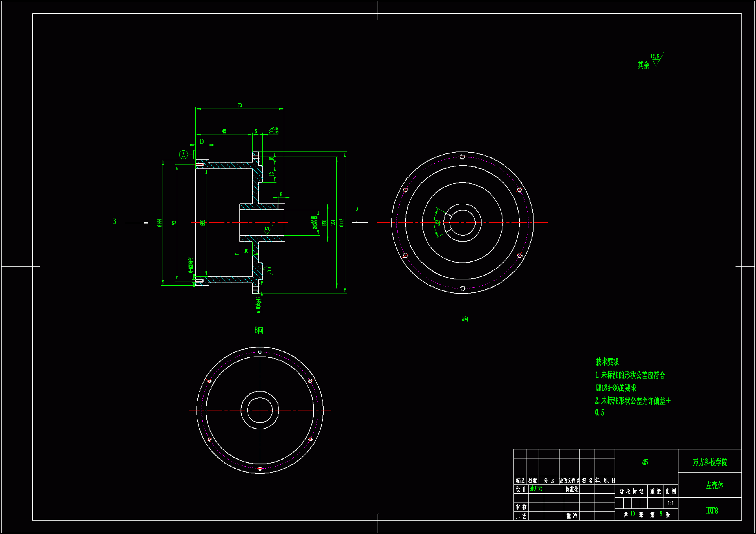756x534 pixels.
Task: Select the Φ100 diameter dimension text
Action: (x=159, y=223)
